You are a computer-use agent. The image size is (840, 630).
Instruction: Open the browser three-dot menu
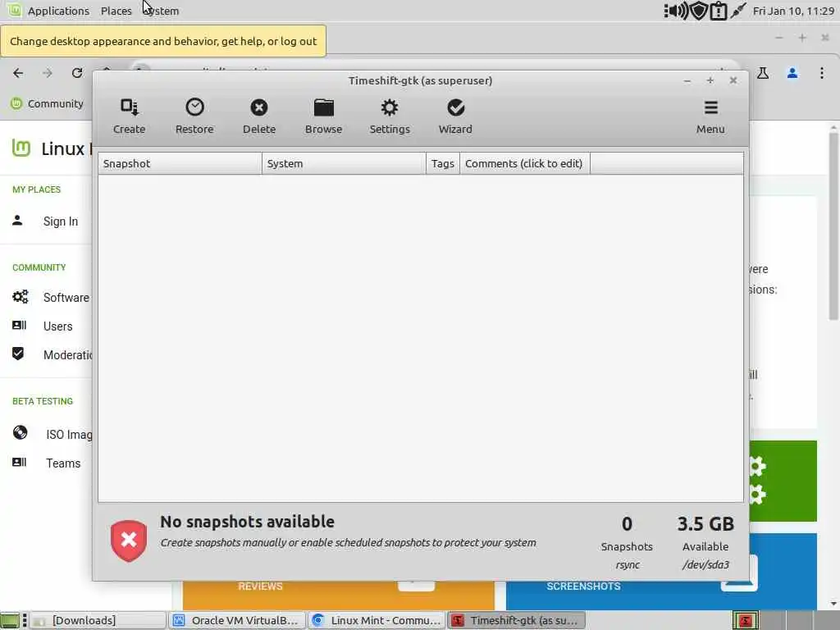tap(822, 73)
